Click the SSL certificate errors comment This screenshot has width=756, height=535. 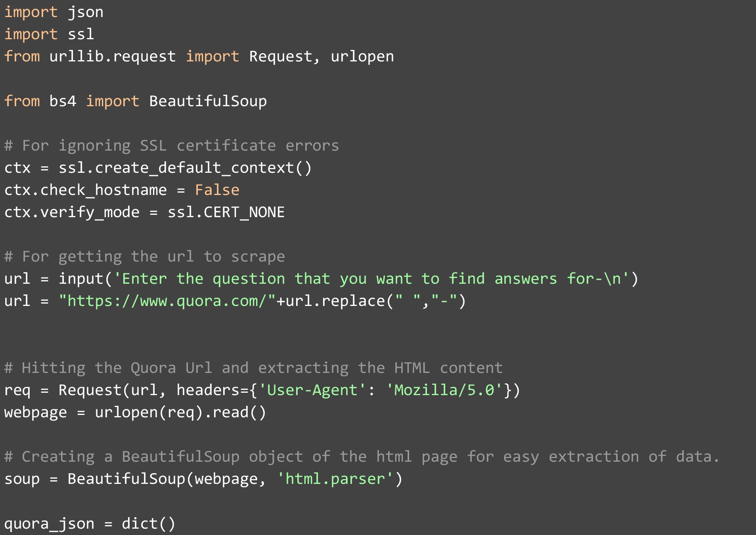click(172, 146)
